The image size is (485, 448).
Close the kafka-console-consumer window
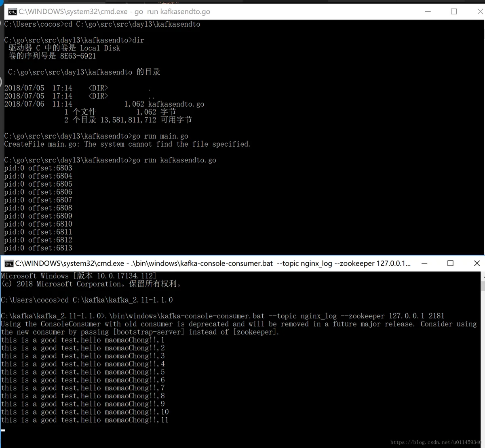tap(477, 263)
